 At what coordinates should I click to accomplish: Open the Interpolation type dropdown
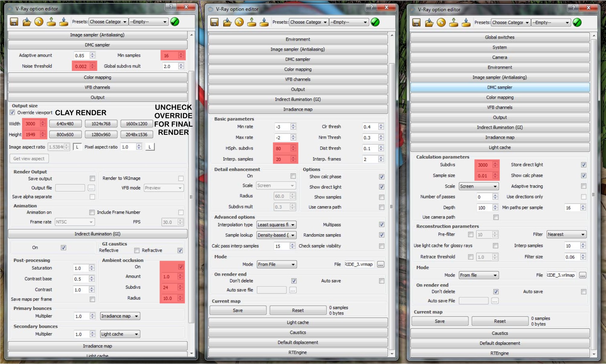click(x=276, y=225)
